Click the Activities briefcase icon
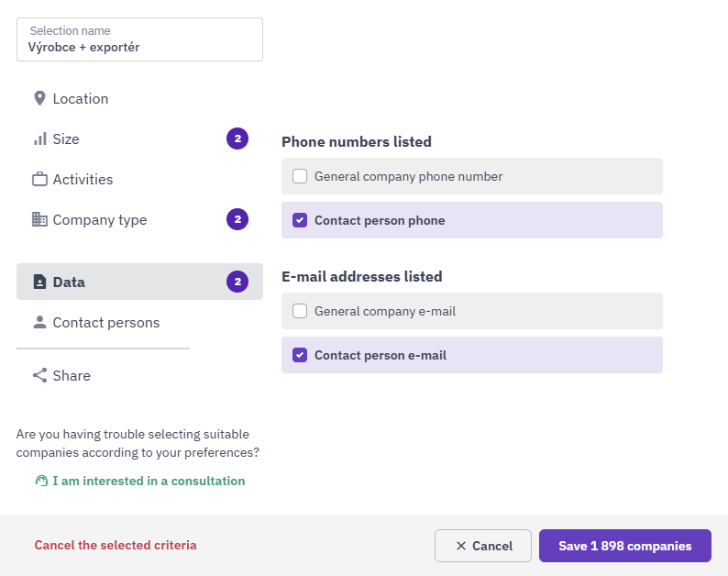The width and height of the screenshot is (728, 576). 39,180
